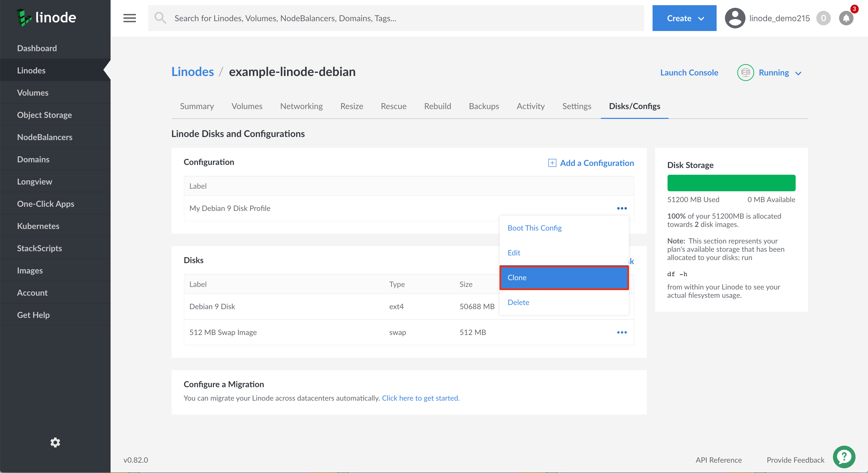Expand the Create dropdown button
Viewport: 868px width, 473px height.
point(684,18)
